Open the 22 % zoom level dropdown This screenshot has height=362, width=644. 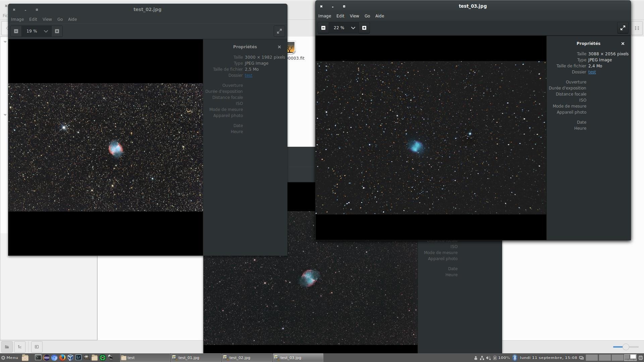tap(353, 28)
